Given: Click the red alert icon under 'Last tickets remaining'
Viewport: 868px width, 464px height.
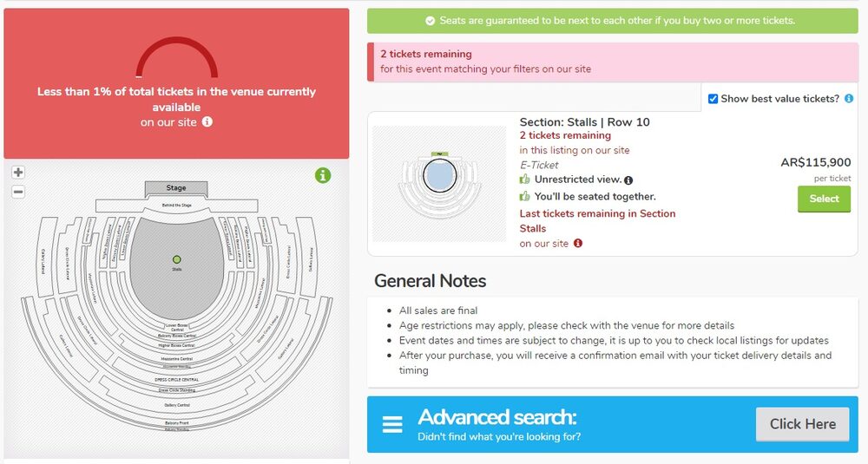Looking at the screenshot, I should click(578, 244).
